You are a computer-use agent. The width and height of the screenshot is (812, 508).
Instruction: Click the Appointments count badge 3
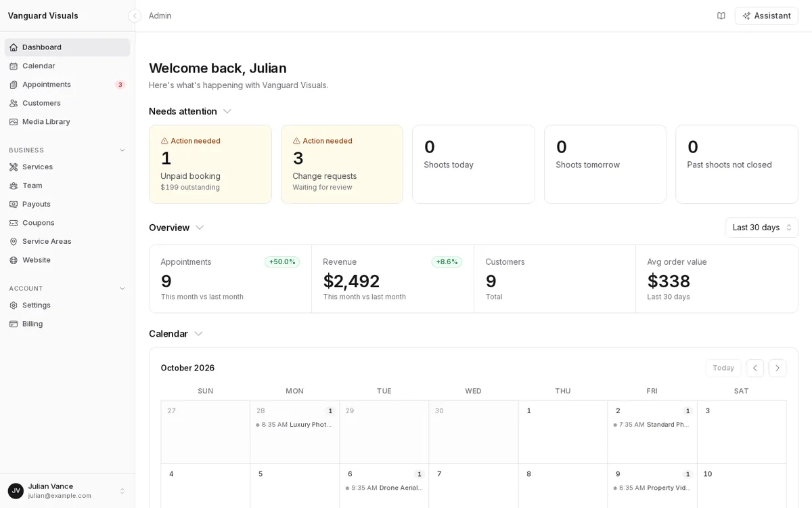pyautogui.click(x=120, y=85)
